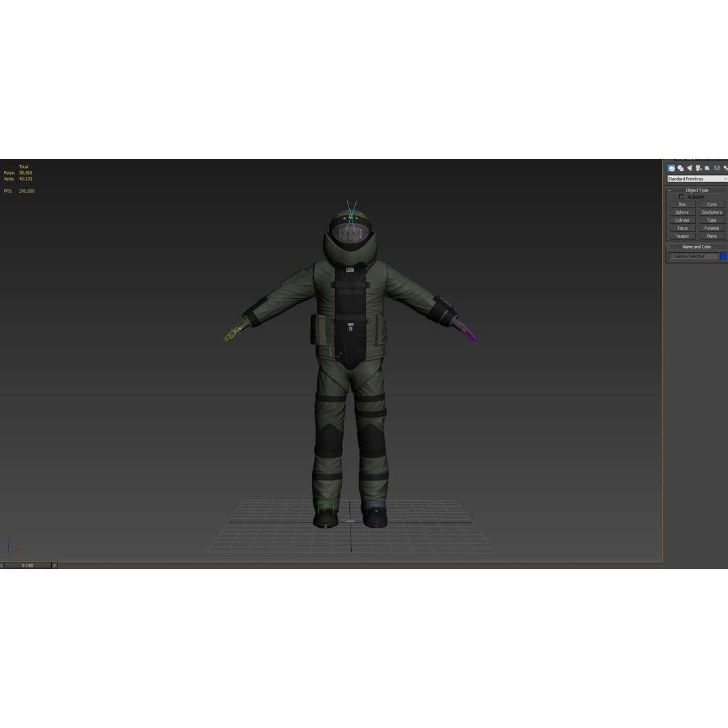Create a Box primitive
This screenshot has height=728, width=728.
682,204
